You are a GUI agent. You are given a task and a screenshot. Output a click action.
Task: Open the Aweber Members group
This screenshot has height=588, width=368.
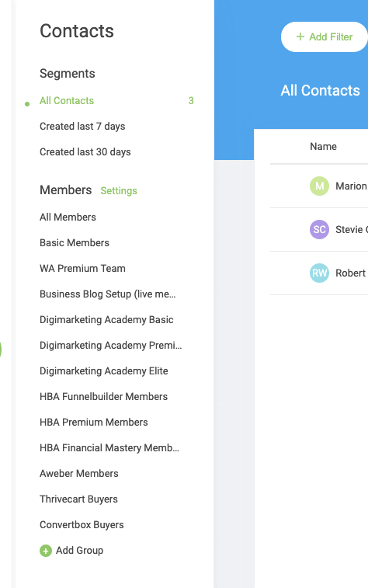(x=79, y=474)
